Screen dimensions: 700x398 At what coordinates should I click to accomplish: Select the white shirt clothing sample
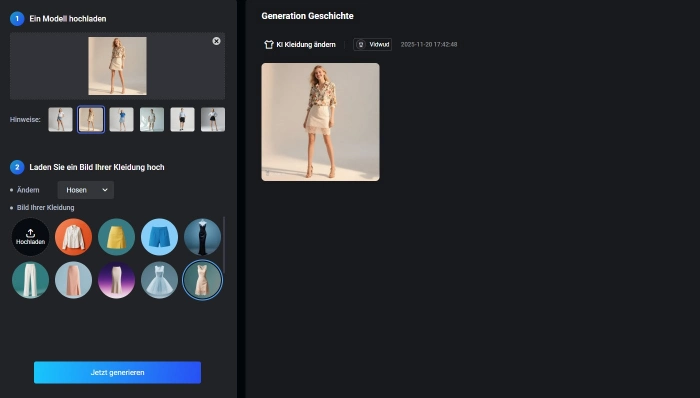[x=73, y=237]
